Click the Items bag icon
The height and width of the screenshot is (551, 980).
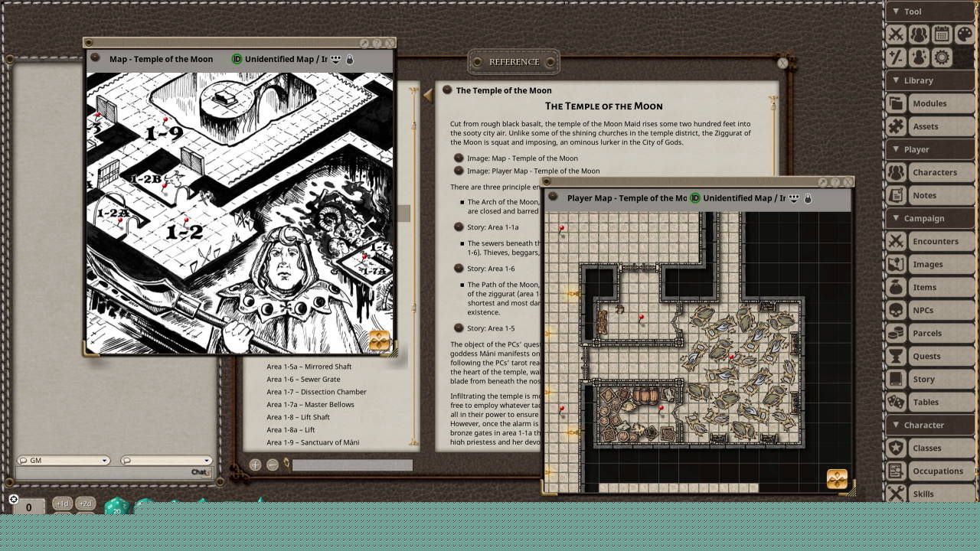click(896, 287)
